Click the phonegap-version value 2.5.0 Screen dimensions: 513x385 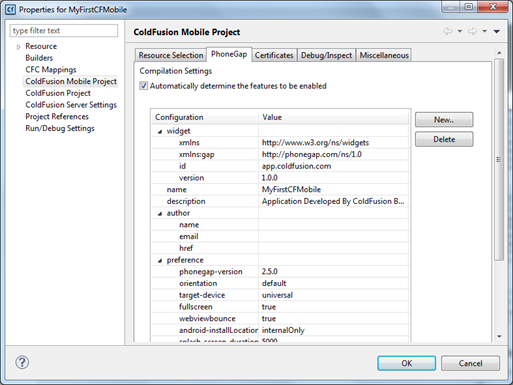[x=270, y=272]
